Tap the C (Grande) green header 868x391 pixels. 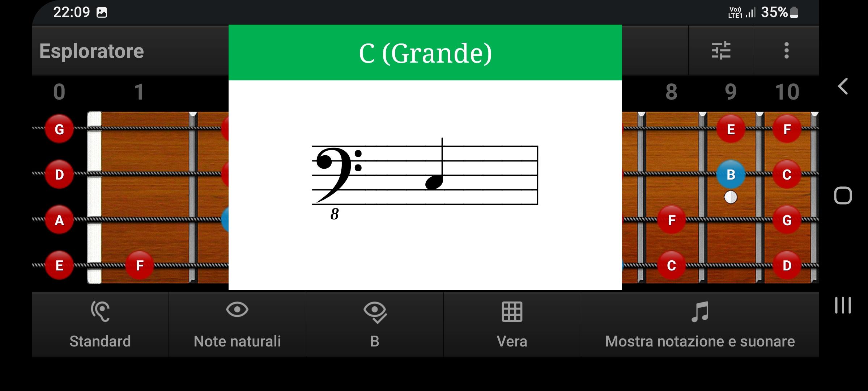pyautogui.click(x=425, y=52)
